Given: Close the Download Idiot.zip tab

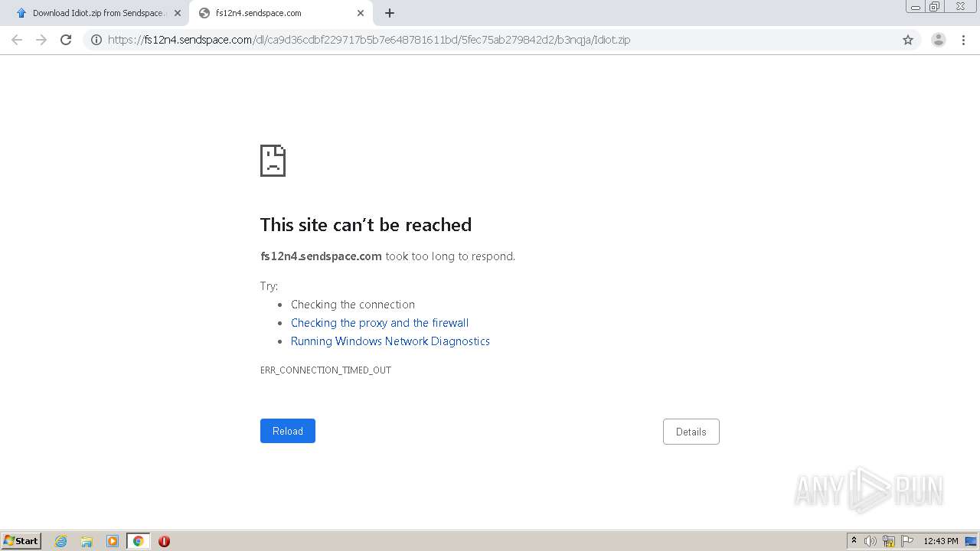Looking at the screenshot, I should click(x=178, y=13).
